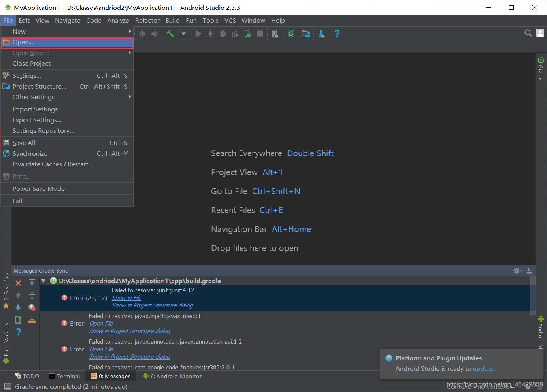Expand the Other Settings submenu arrow
Screen dimensions: 547x392
pos(130,97)
